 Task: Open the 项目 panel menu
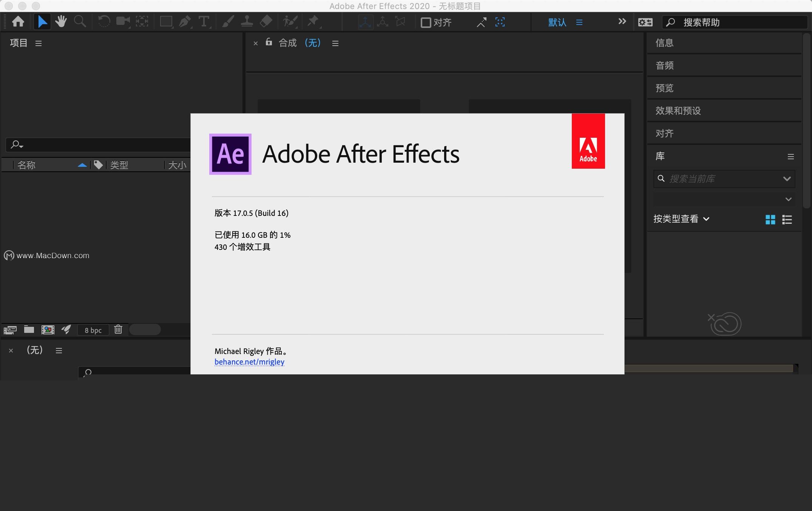tap(39, 43)
